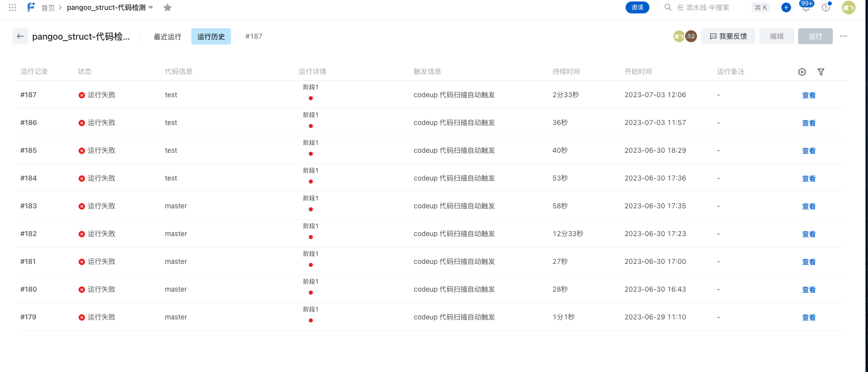Click the 邀请 invite button
The width and height of the screenshot is (868, 372).
(x=637, y=7)
